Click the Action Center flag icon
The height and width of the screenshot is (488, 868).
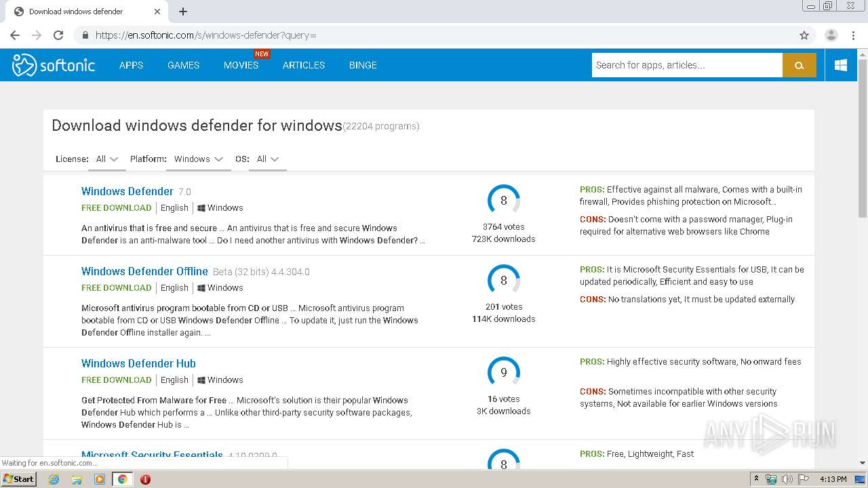pyautogui.click(x=804, y=479)
